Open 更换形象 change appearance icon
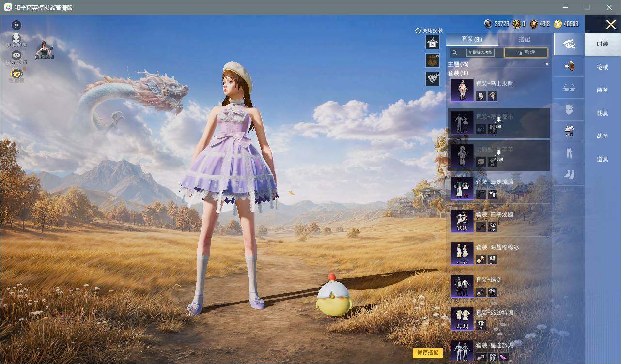621x364 pixels. point(16,40)
